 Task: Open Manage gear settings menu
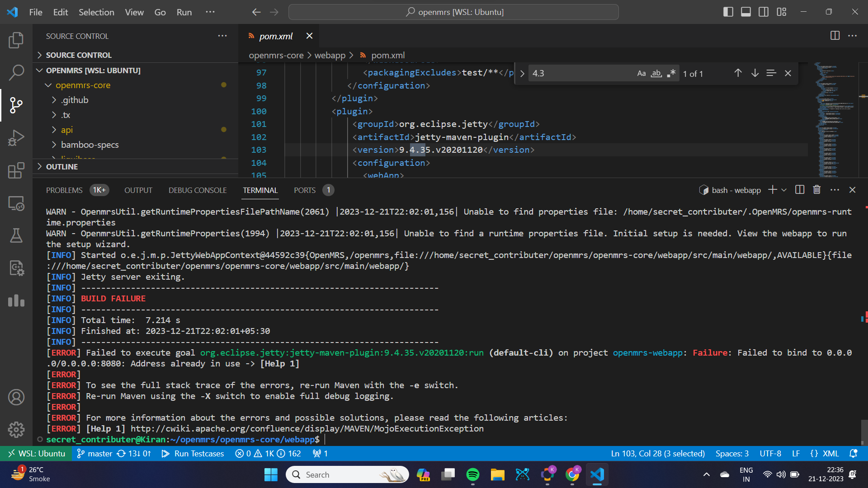point(16,430)
